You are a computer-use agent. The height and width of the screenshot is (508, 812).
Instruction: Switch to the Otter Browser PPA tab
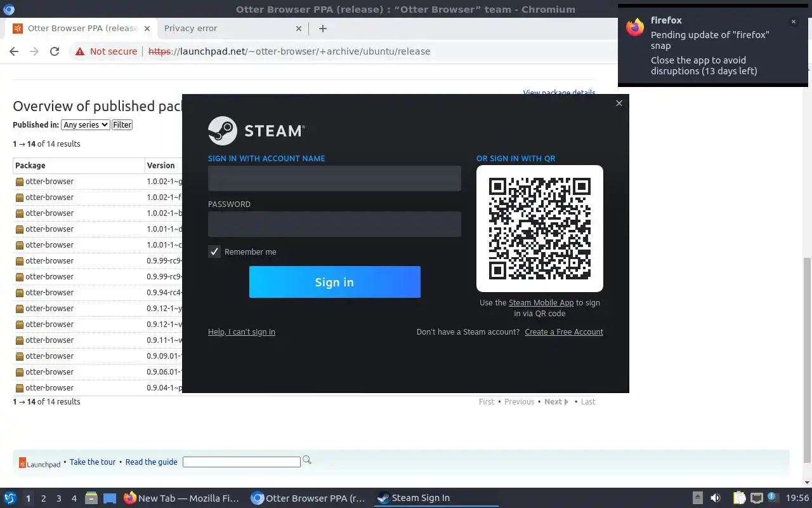[82, 29]
